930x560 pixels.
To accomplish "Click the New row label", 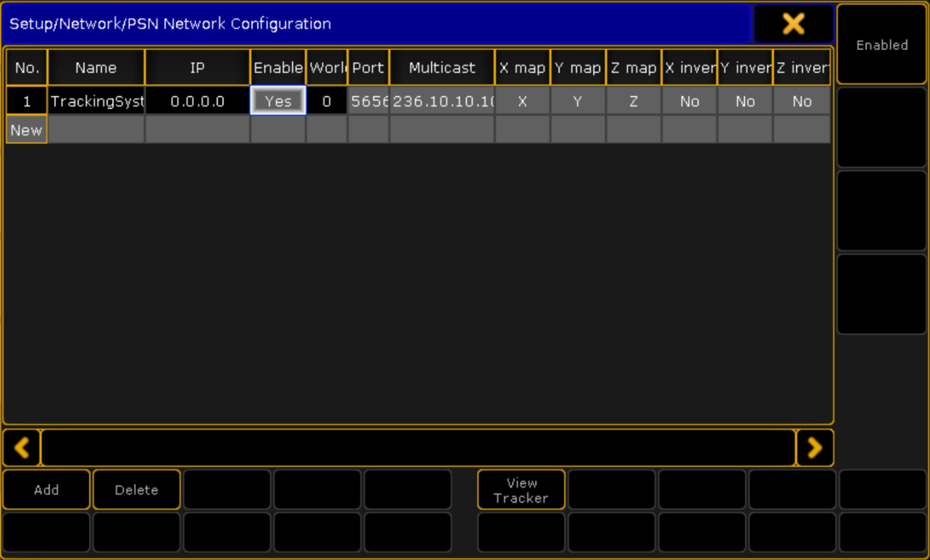I will pos(26,130).
